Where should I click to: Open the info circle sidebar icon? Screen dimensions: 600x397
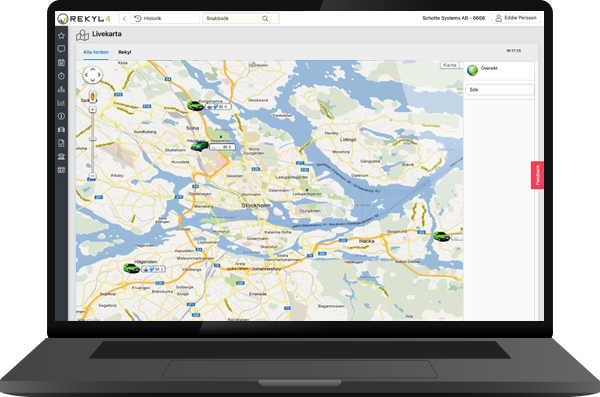[x=61, y=116]
